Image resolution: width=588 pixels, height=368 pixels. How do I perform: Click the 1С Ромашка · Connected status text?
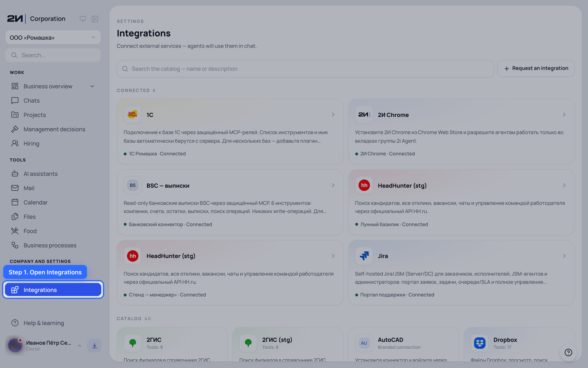[157, 154]
